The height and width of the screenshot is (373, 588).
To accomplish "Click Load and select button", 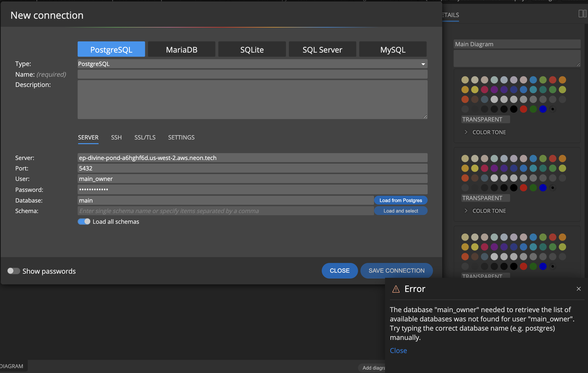I will (400, 211).
